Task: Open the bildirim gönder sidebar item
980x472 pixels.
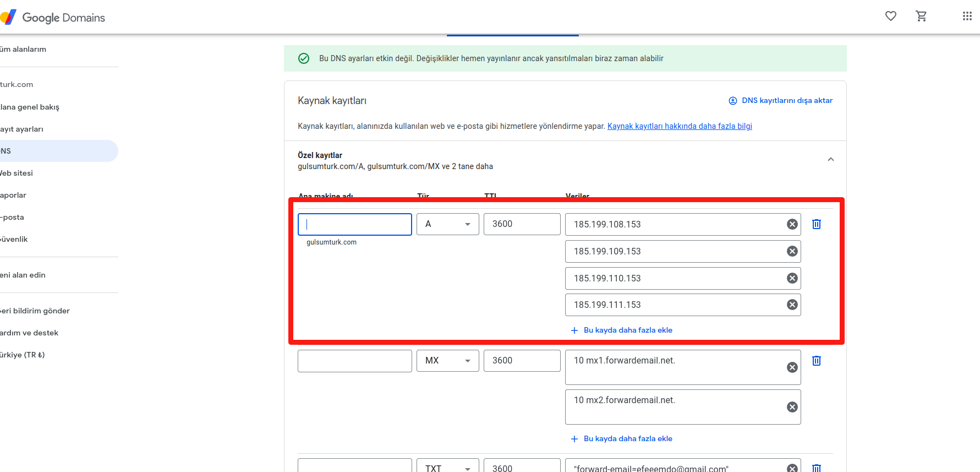Action: pos(35,311)
